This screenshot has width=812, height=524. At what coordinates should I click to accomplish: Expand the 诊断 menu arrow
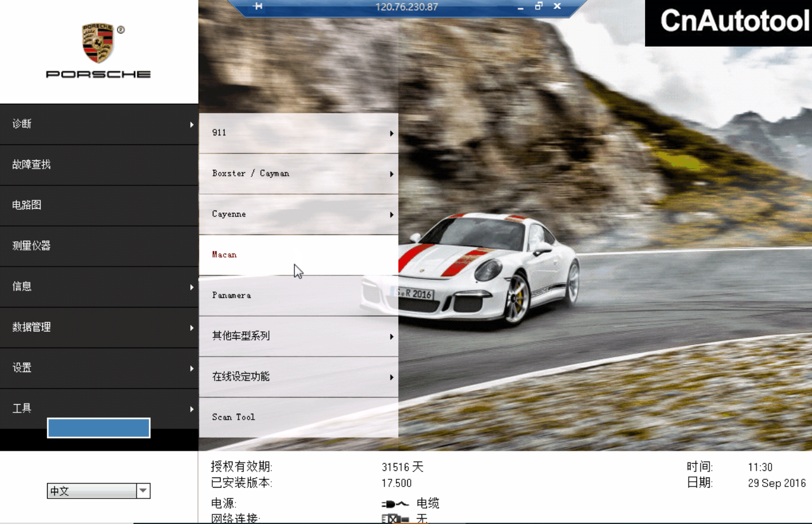(x=192, y=125)
